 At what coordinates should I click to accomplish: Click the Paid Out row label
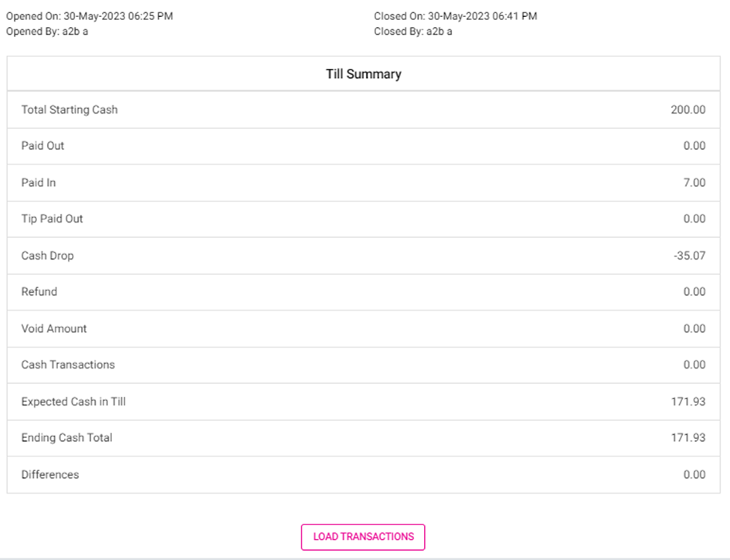point(42,146)
